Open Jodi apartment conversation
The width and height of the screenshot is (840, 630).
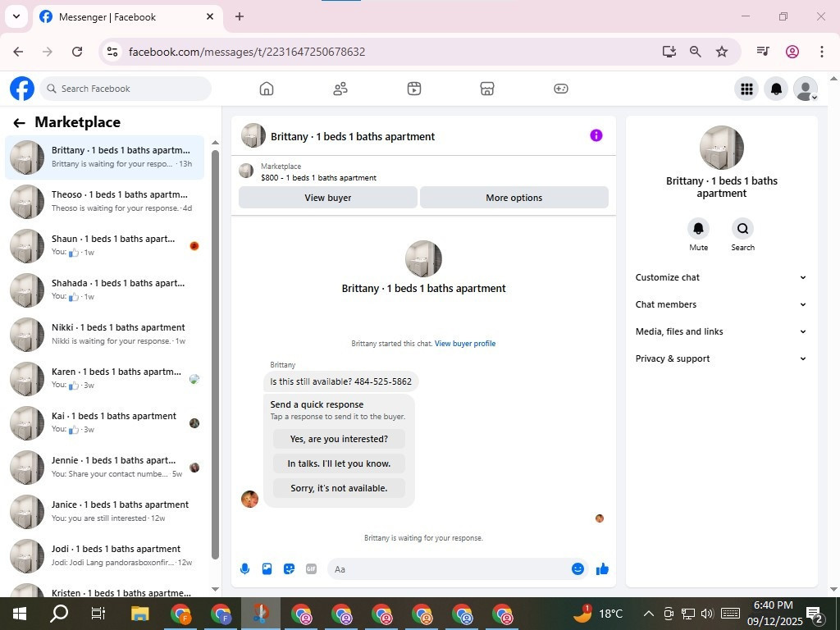coord(104,557)
